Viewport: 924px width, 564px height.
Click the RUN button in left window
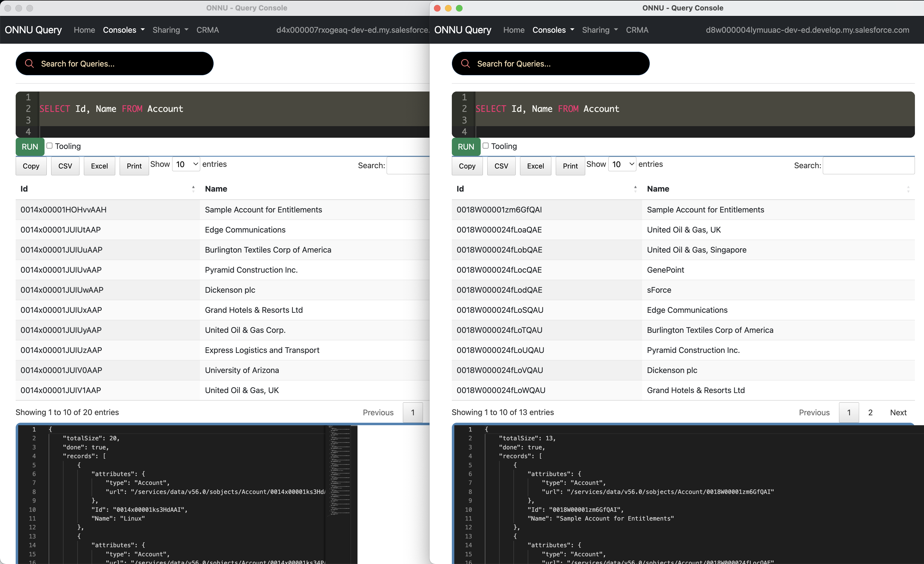30,146
